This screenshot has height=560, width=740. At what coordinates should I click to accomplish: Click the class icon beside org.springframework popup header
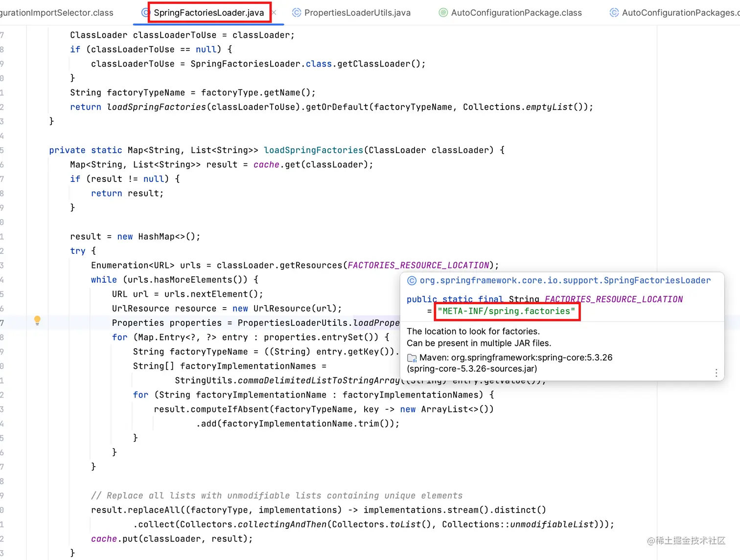412,281
